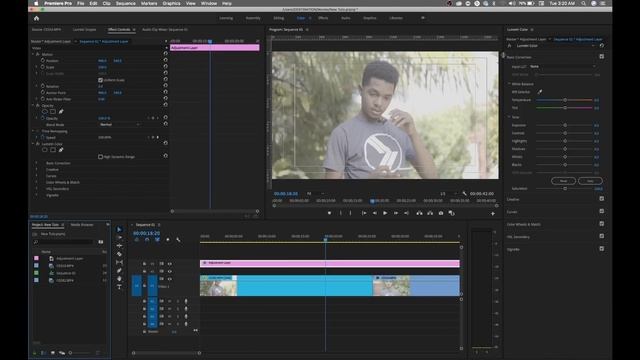Select the Selection tool in the toolbar
640x360 pixels.
coord(119,229)
